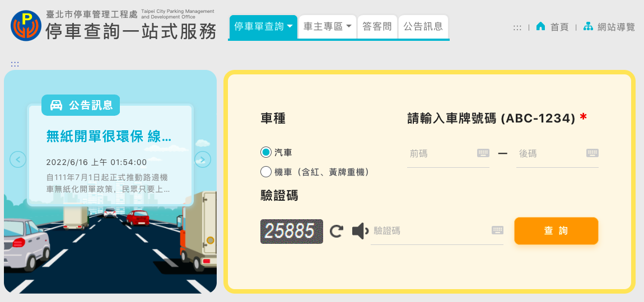Refresh the captcha image

pyautogui.click(x=337, y=232)
